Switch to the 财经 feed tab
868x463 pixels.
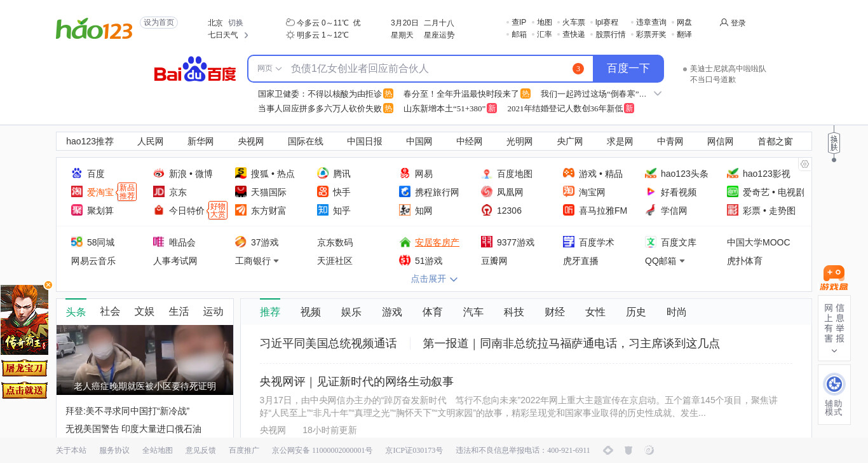555,312
